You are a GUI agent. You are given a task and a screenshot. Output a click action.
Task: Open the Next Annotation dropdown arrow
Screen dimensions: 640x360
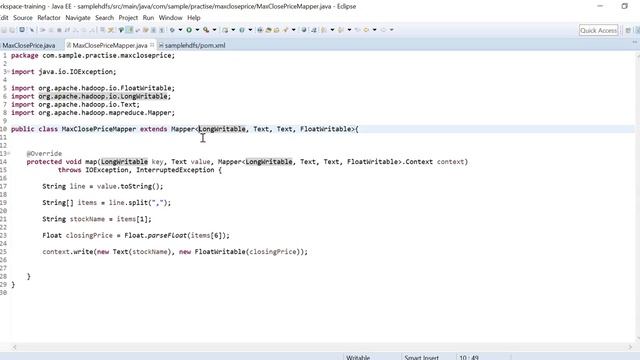coord(332,30)
